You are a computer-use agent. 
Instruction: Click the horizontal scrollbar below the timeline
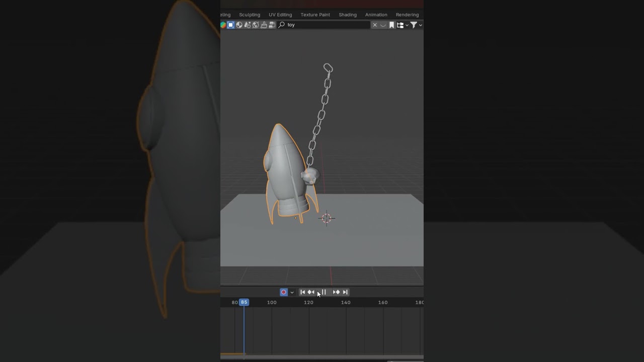coord(322,357)
